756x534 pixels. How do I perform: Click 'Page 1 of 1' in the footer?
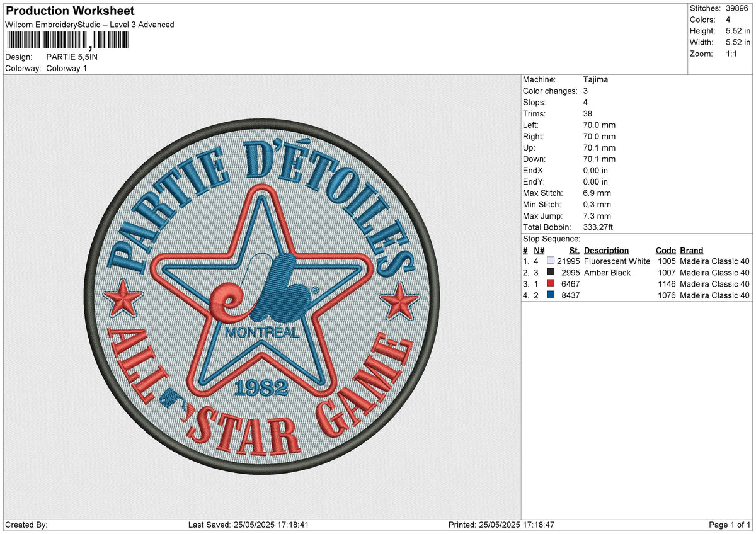[x=730, y=525]
